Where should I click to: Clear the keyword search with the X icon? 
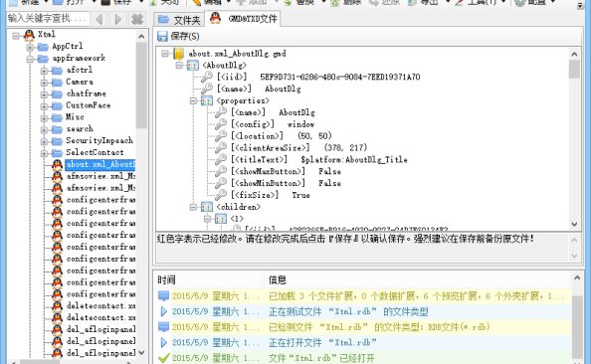[137, 19]
